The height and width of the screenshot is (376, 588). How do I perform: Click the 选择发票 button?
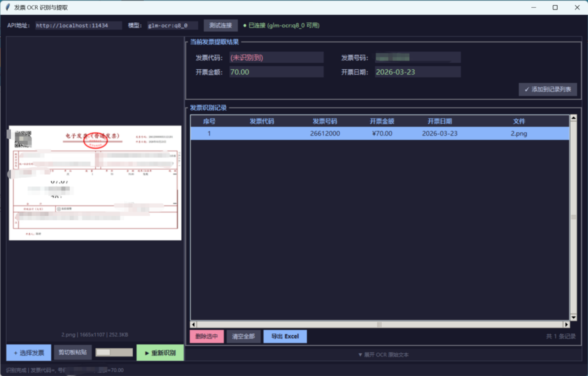(x=29, y=353)
